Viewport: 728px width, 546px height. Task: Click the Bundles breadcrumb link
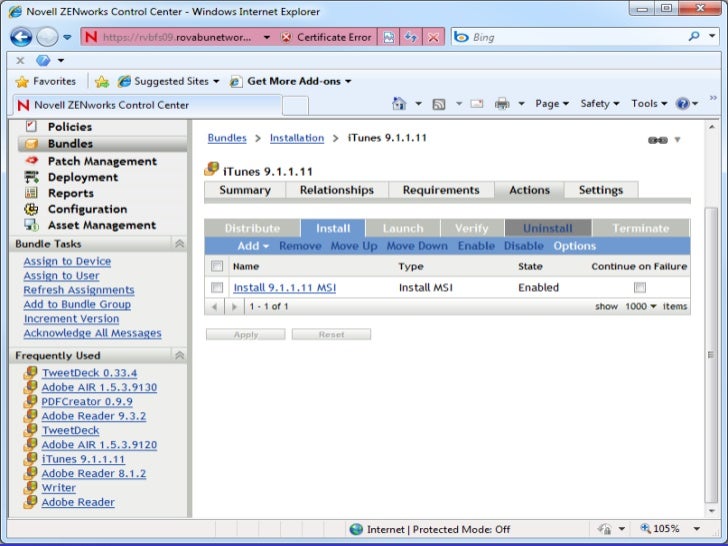click(x=227, y=138)
